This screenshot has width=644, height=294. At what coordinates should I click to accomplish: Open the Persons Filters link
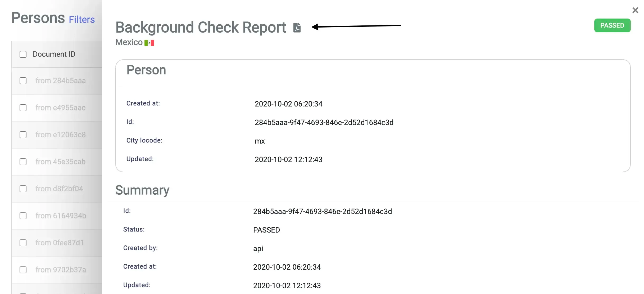coord(82,20)
